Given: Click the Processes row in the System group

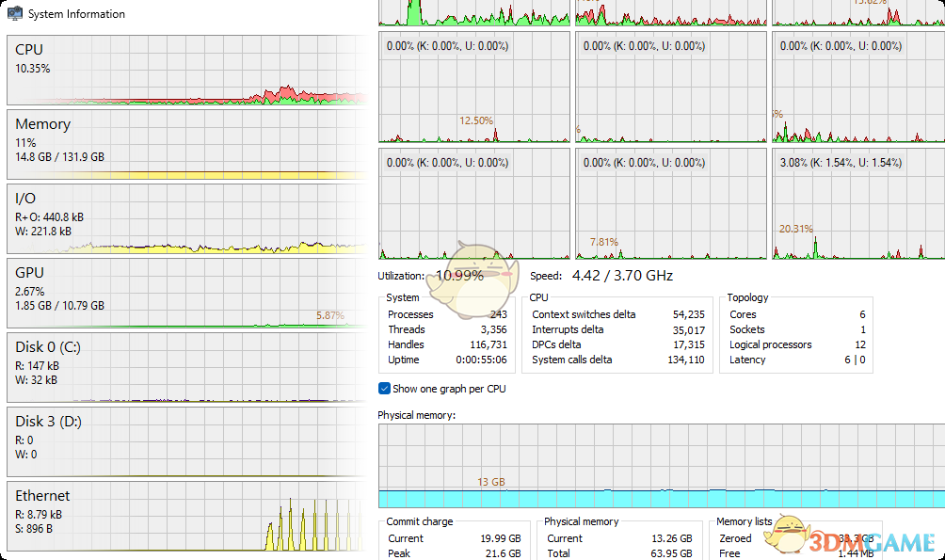Looking at the screenshot, I should (446, 314).
